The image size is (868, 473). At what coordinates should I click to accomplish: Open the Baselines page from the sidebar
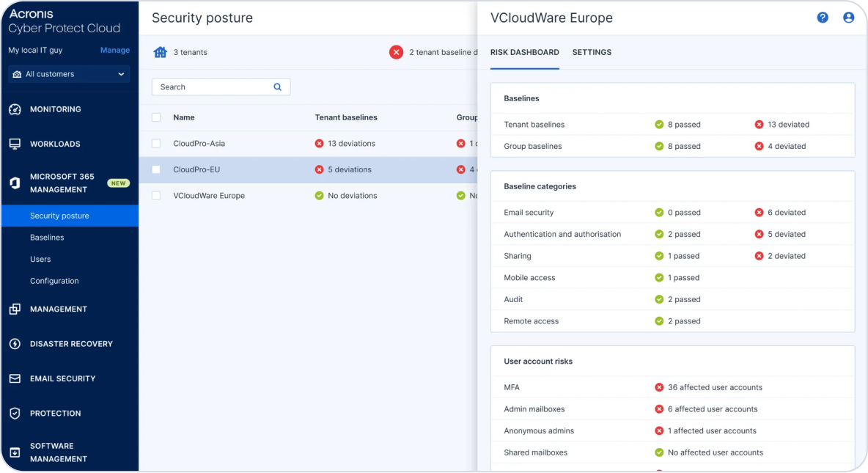(x=48, y=238)
